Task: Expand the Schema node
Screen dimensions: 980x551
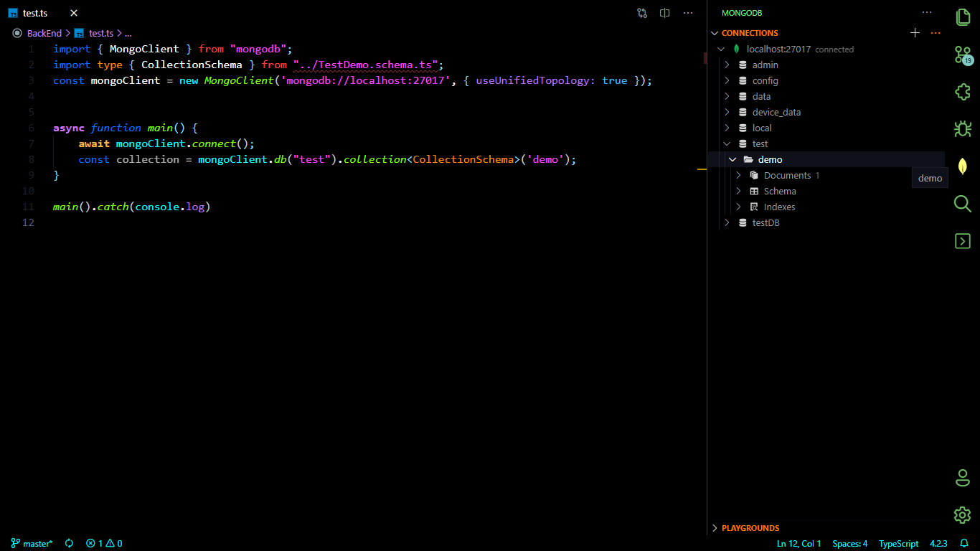Action: pos(738,191)
